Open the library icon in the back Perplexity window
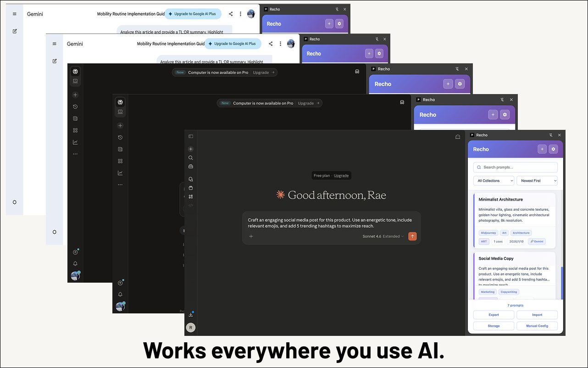This screenshot has width=588, height=368. [x=75, y=118]
